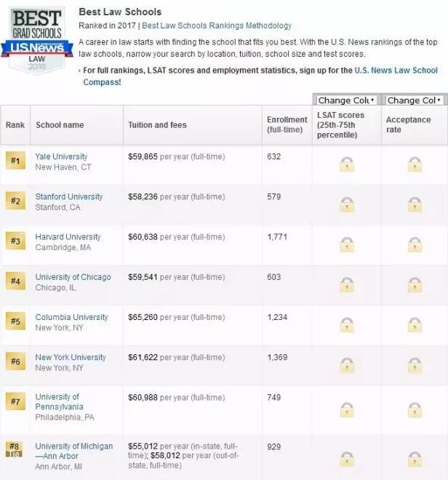Open the Stanford University school link
Screen dimensions: 448x480
[x=69, y=196]
